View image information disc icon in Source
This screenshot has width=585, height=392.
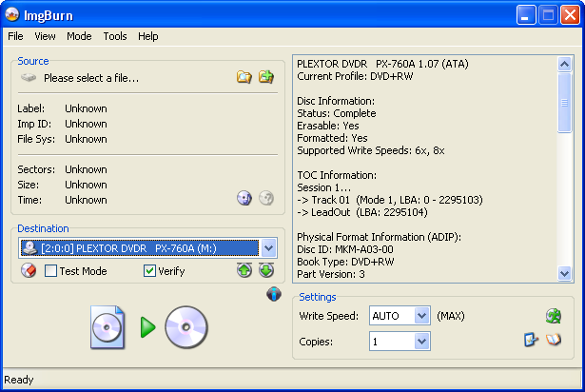[x=244, y=198]
